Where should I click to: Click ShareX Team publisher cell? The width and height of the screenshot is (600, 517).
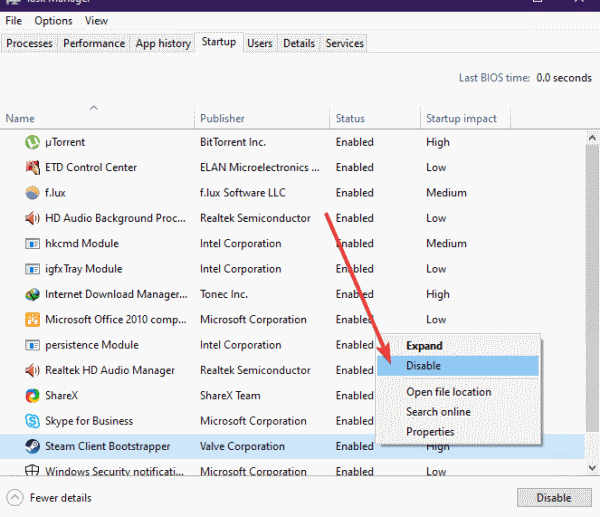[x=230, y=396]
